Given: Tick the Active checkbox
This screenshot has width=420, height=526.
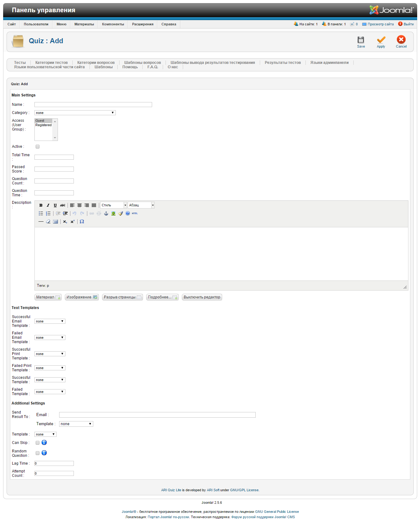Looking at the screenshot, I should [38, 147].
